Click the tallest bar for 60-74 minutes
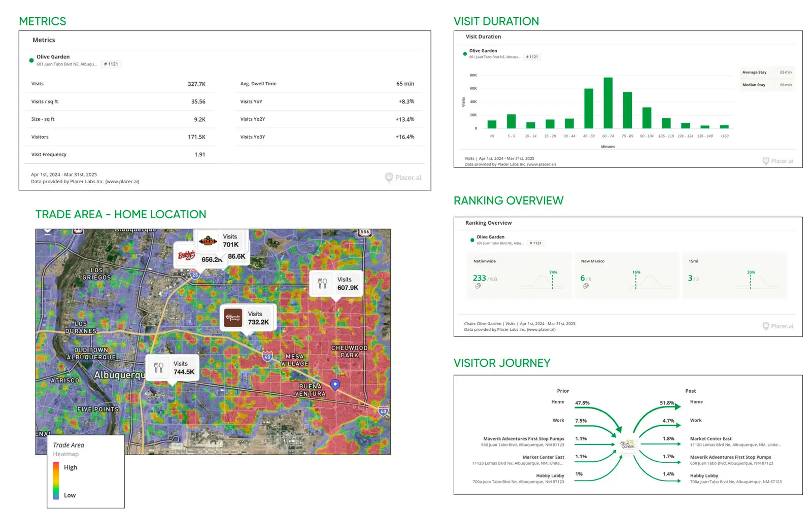The image size is (812, 514). click(608, 103)
